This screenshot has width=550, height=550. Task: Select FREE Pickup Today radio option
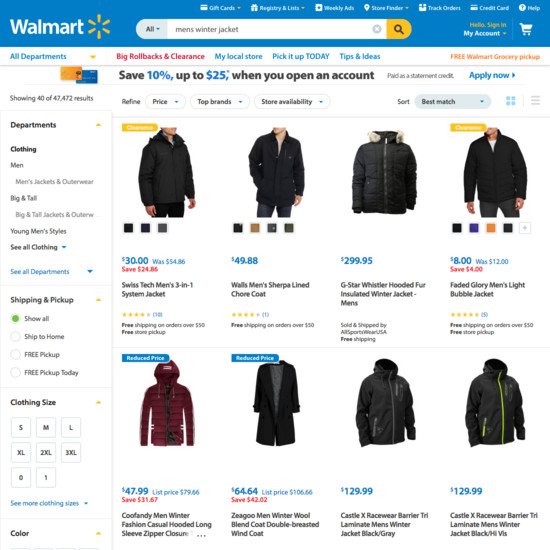(x=15, y=372)
